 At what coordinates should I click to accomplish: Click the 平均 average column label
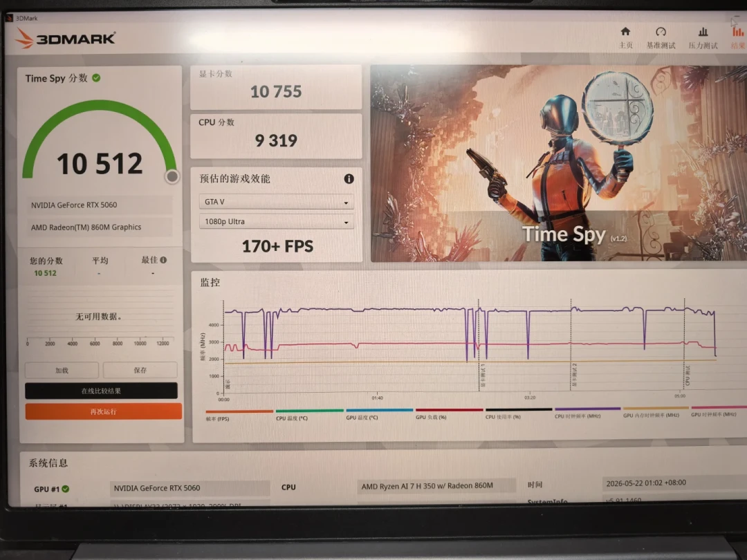pyautogui.click(x=100, y=261)
